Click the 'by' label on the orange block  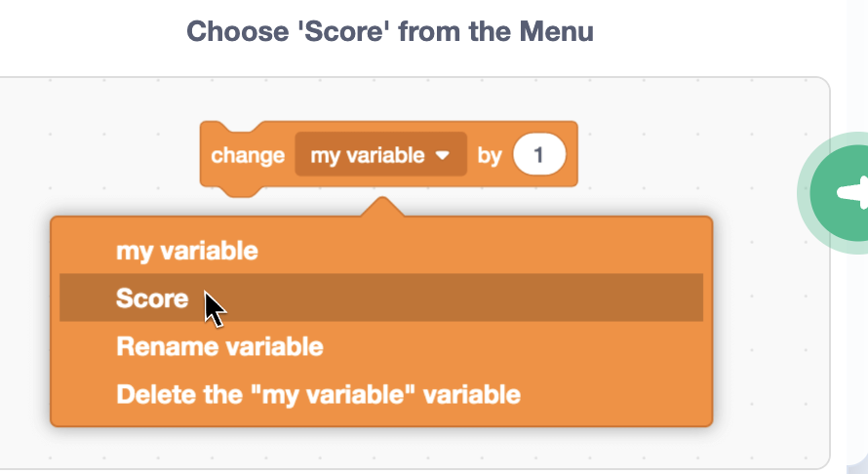pos(489,155)
